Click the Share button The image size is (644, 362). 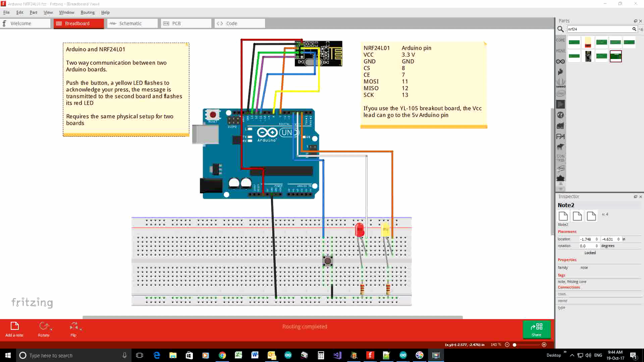pyautogui.click(x=537, y=329)
